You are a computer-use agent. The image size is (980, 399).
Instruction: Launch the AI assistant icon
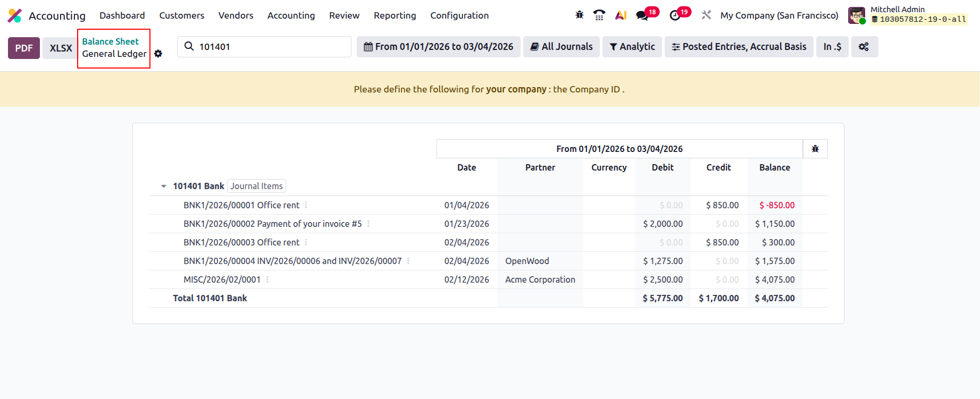coord(621,15)
